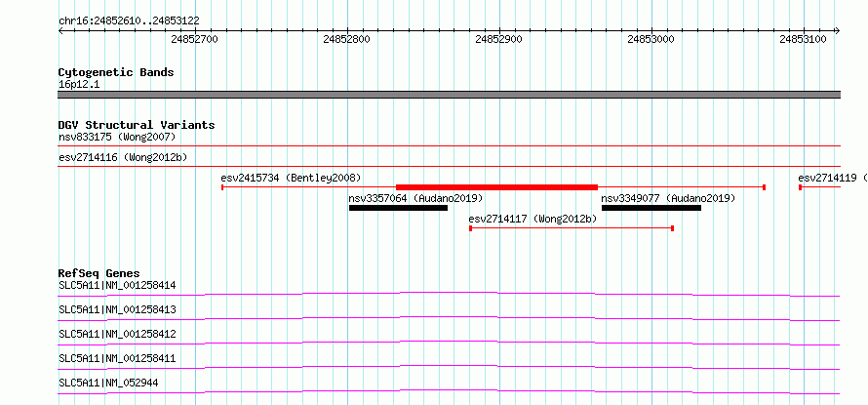Click ruler position label 24852900
The width and height of the screenshot is (868, 405).
[x=498, y=39]
